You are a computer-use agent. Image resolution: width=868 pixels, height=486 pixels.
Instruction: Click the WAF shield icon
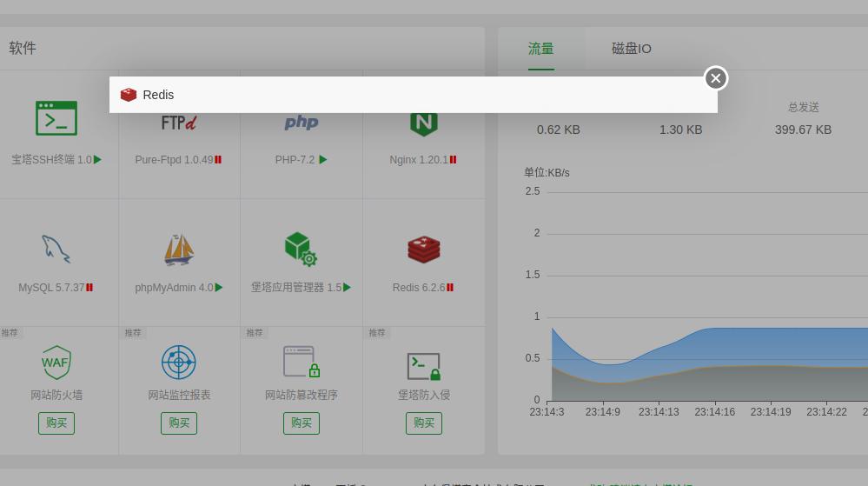point(56,362)
